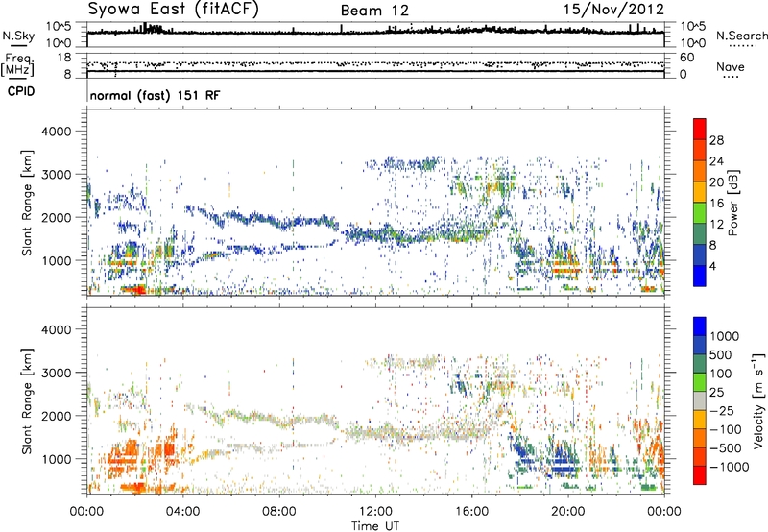Click the "-1000" label on Velocity colorbar
Image resolution: width=768 pixels, height=532 pixels.
click(729, 467)
